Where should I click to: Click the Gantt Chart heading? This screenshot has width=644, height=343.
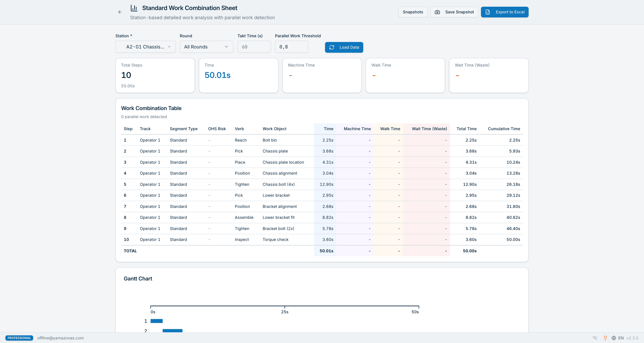(x=138, y=279)
